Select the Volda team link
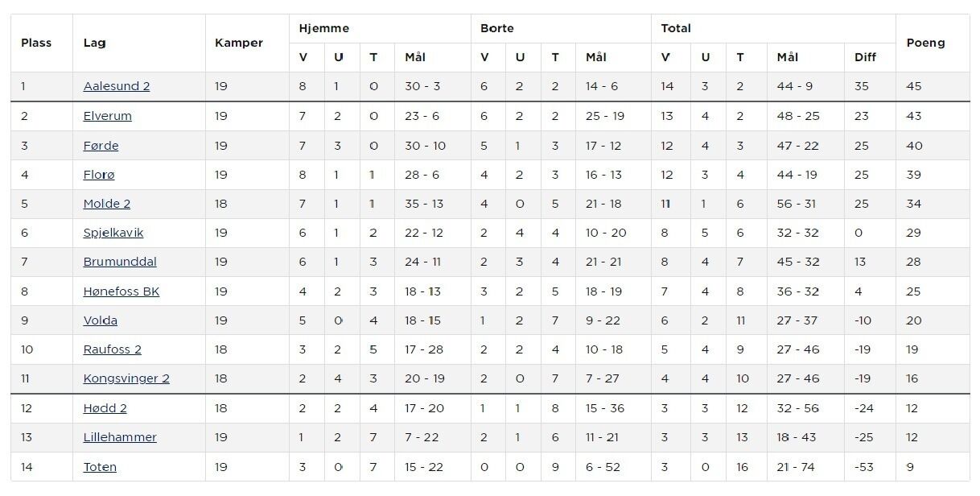The height and width of the screenshot is (496, 980). (101, 320)
